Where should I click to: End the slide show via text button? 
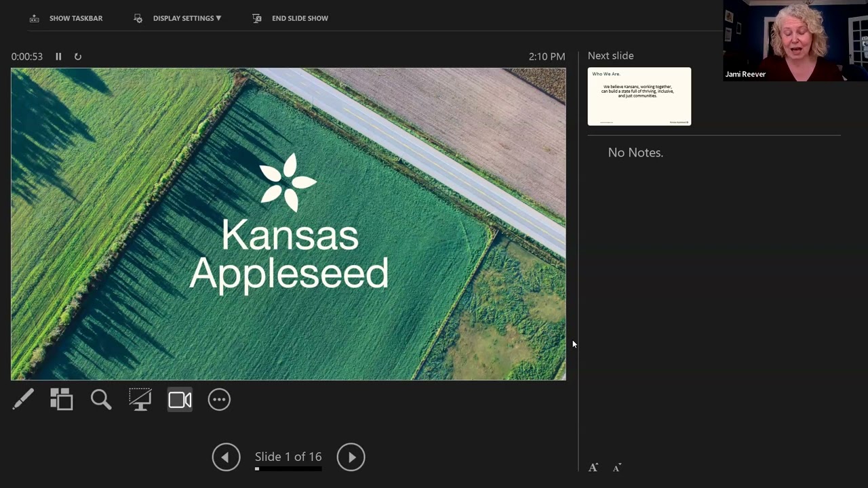(x=300, y=18)
